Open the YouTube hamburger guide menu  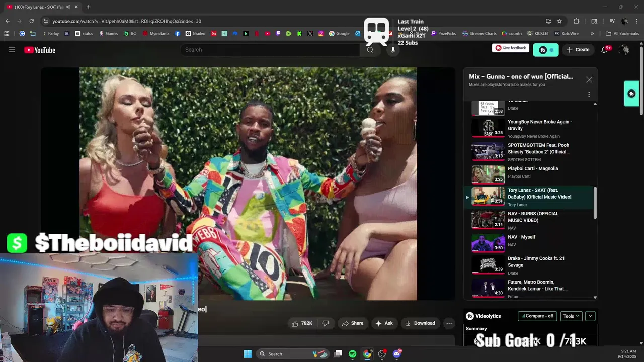point(12,50)
